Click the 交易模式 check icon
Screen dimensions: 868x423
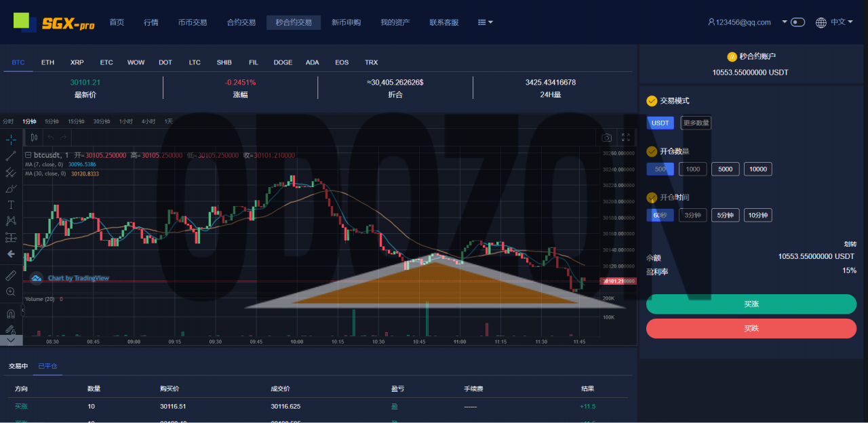tap(652, 101)
